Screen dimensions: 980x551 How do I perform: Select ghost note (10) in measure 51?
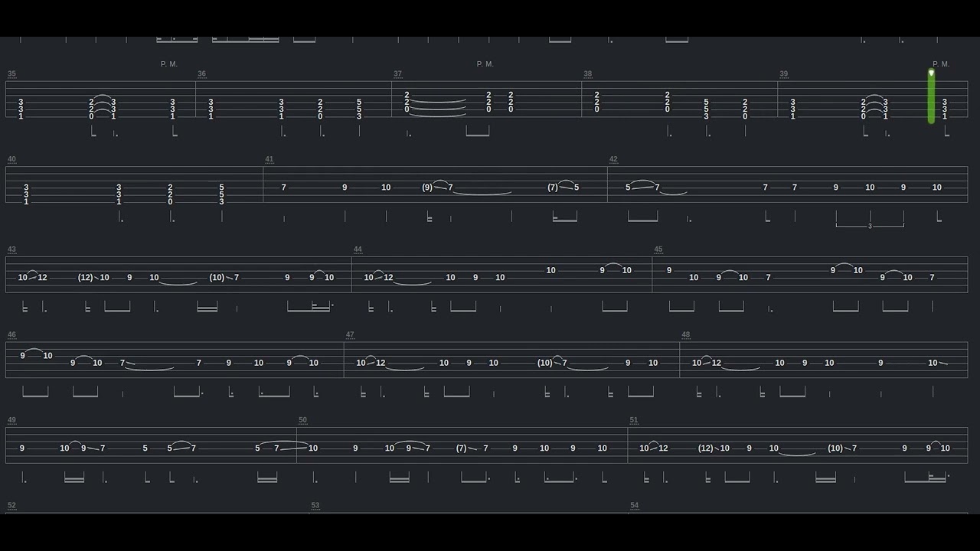[835, 448]
